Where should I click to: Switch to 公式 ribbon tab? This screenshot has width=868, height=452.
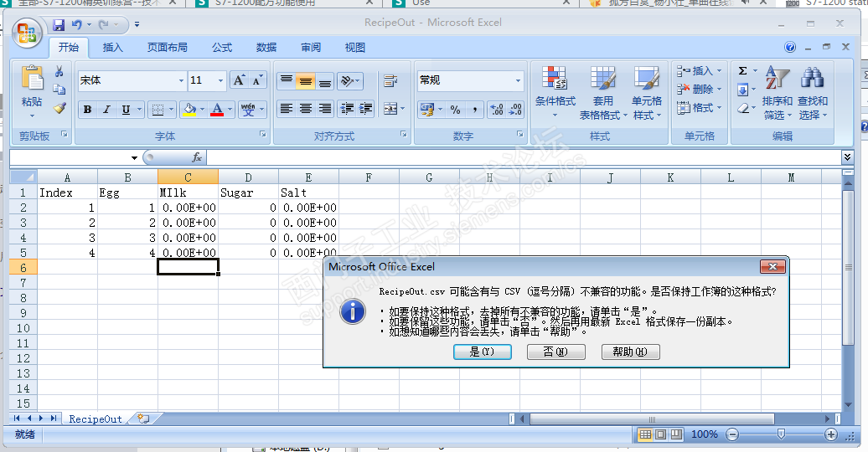(222, 48)
